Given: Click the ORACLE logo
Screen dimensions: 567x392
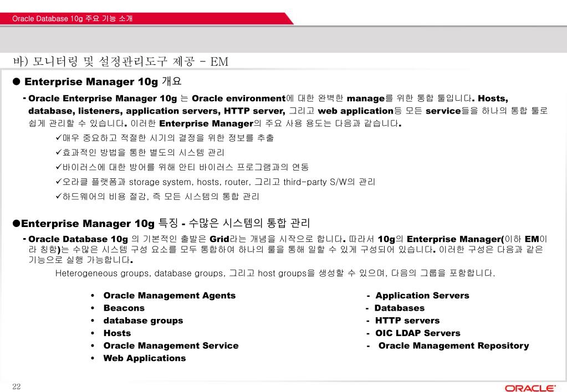Looking at the screenshot, I should click(x=530, y=388).
